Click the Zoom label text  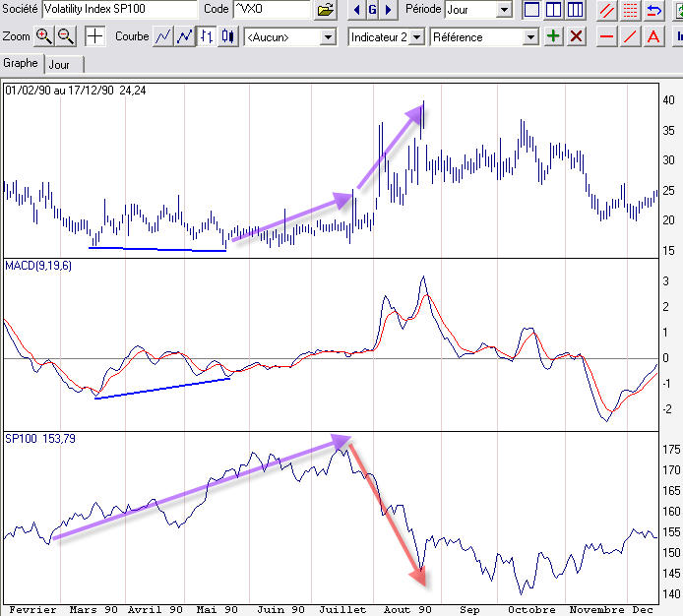pyautogui.click(x=16, y=36)
